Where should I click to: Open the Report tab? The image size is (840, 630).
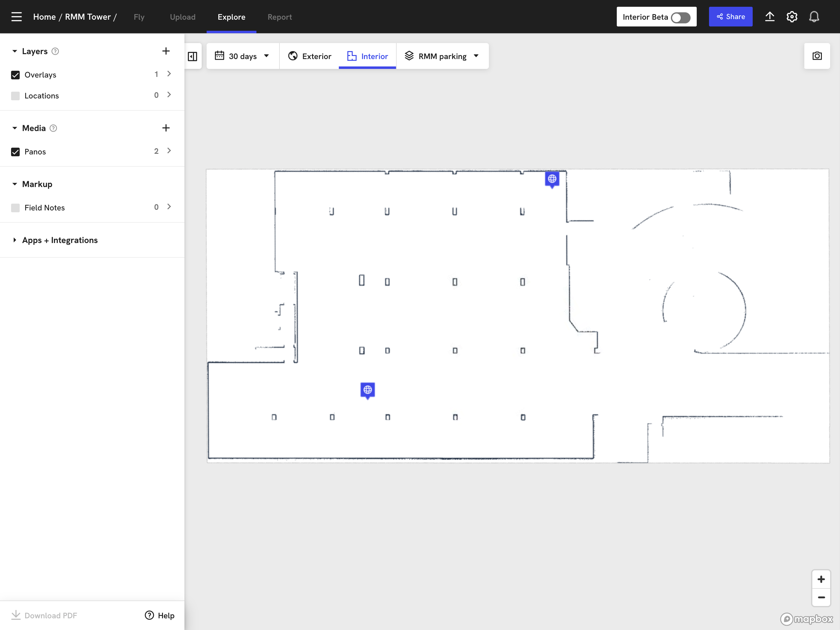[x=280, y=17]
